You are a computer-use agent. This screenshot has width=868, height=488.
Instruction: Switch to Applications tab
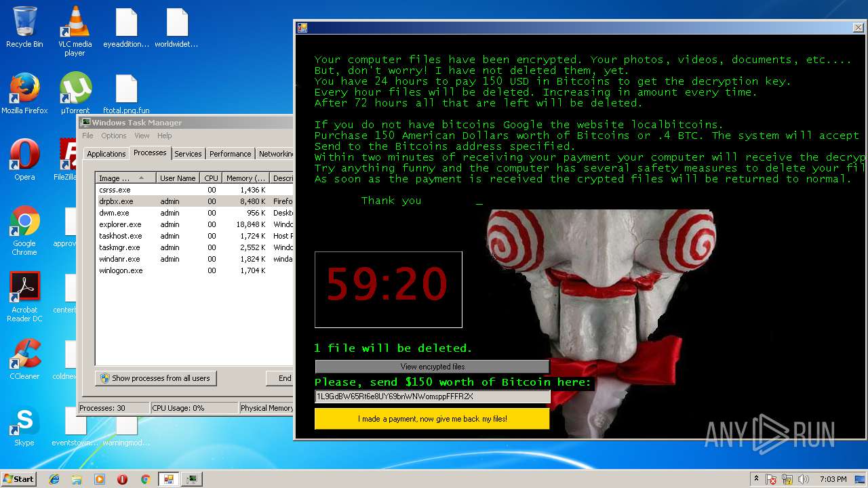click(x=106, y=154)
